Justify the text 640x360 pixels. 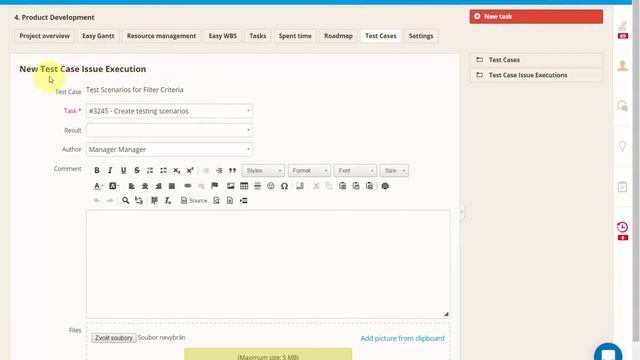[x=172, y=186]
